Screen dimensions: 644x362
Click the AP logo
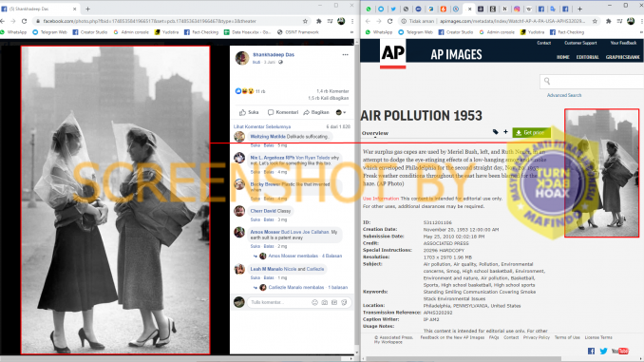[x=392, y=53]
